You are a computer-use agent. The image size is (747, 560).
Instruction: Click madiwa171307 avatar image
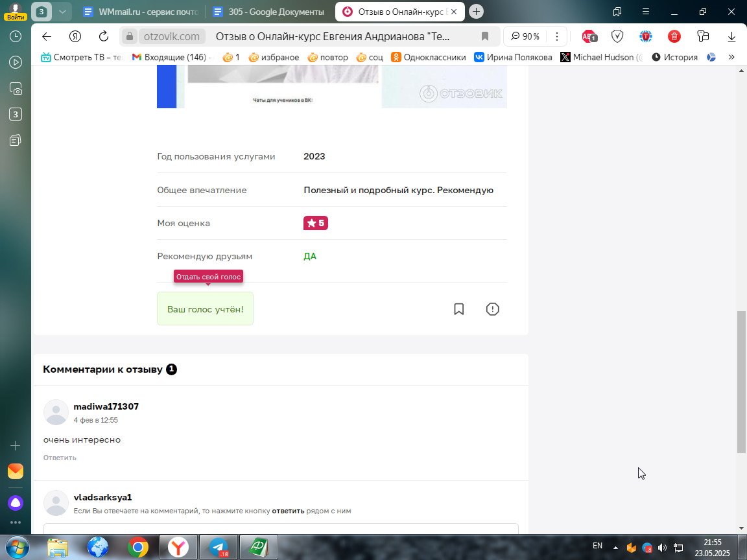tap(56, 412)
